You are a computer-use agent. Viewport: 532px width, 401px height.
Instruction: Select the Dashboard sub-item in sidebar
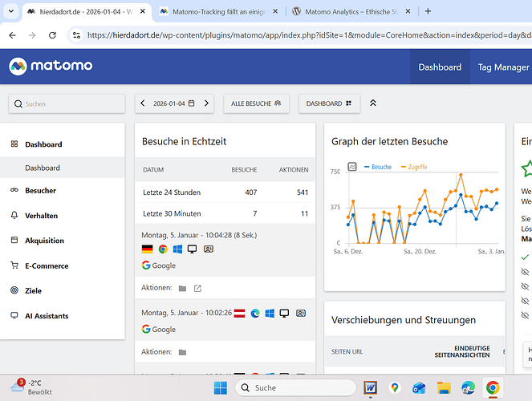[x=43, y=168]
